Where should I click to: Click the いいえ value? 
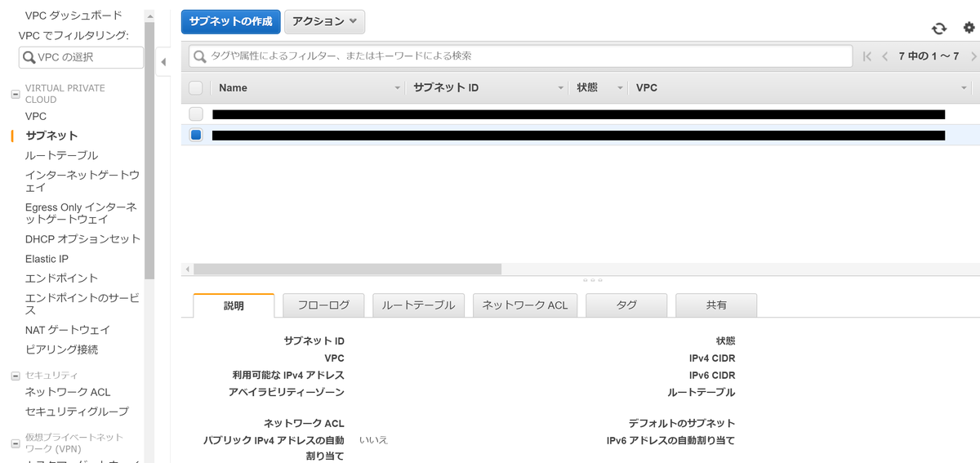373,439
